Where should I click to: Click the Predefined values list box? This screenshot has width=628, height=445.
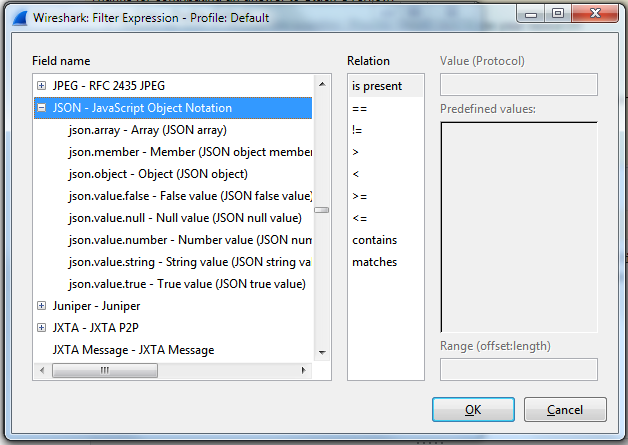tap(519, 227)
